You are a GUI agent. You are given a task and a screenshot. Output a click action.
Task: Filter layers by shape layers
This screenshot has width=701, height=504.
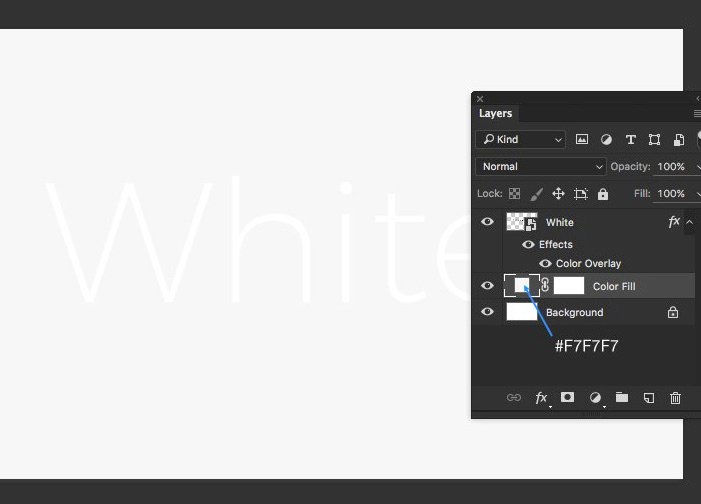coord(654,140)
